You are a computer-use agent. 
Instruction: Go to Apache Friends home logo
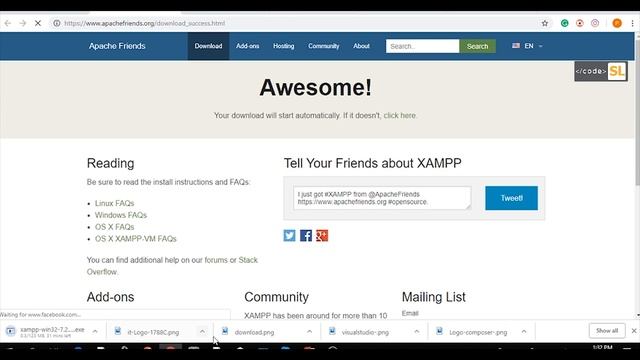pos(117,46)
